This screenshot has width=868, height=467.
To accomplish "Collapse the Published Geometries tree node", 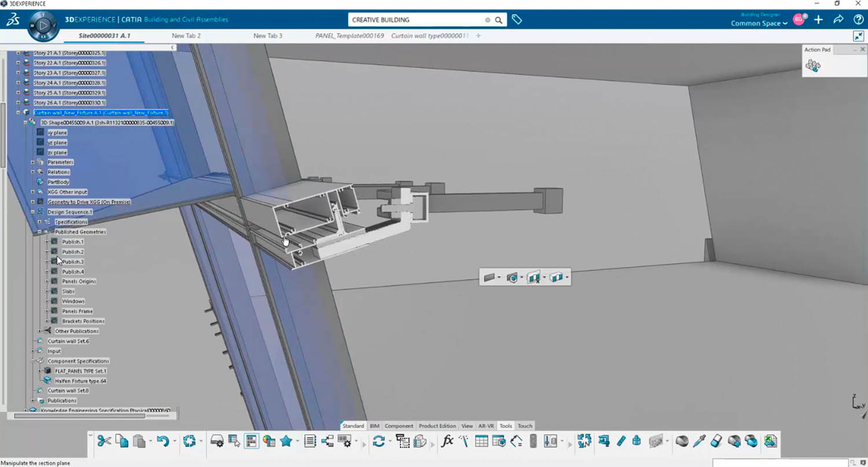I will click(x=40, y=232).
